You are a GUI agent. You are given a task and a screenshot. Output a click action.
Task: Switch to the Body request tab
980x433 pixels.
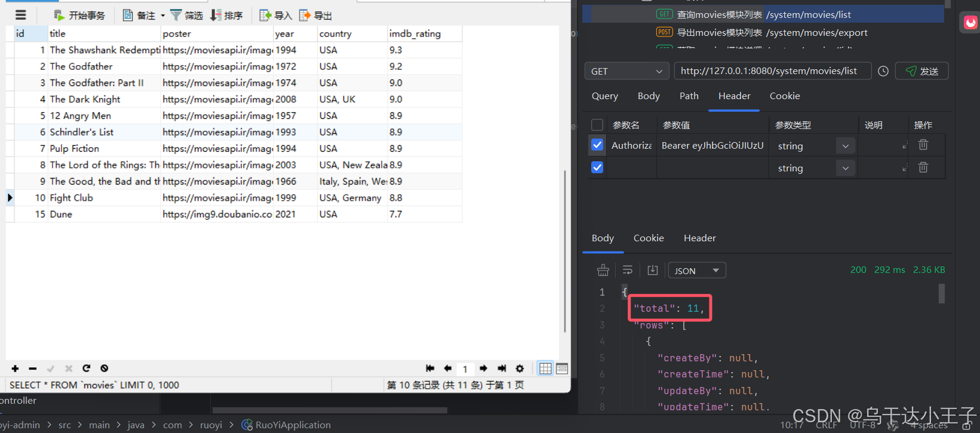(649, 96)
